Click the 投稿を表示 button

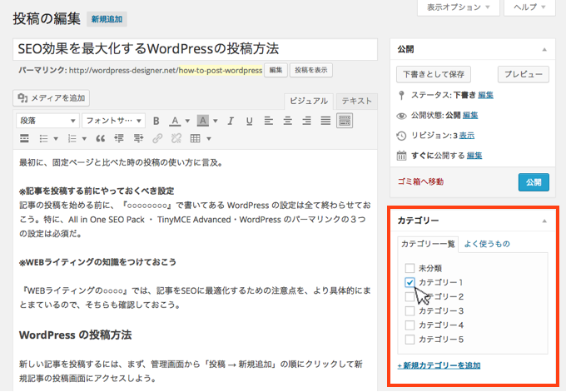click(310, 70)
